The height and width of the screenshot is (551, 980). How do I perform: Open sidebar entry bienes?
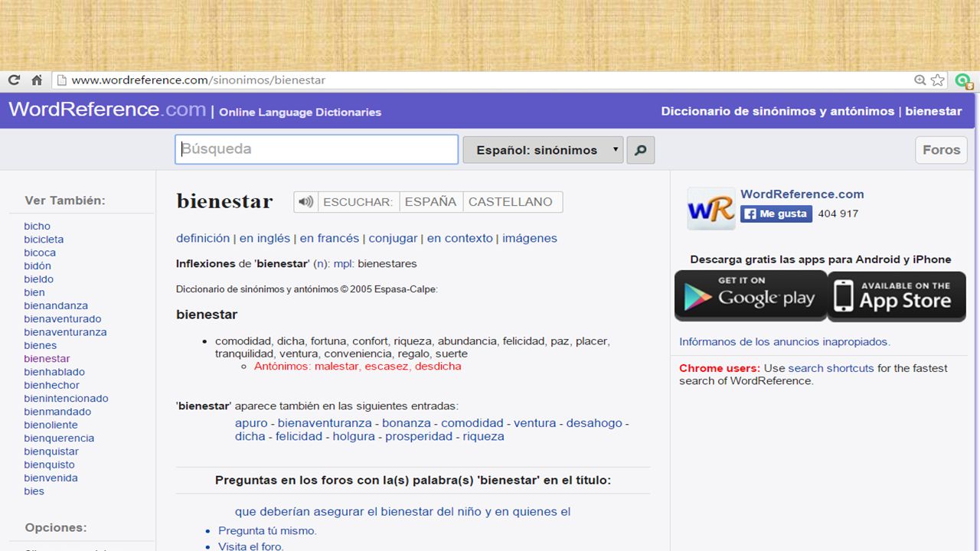point(40,345)
